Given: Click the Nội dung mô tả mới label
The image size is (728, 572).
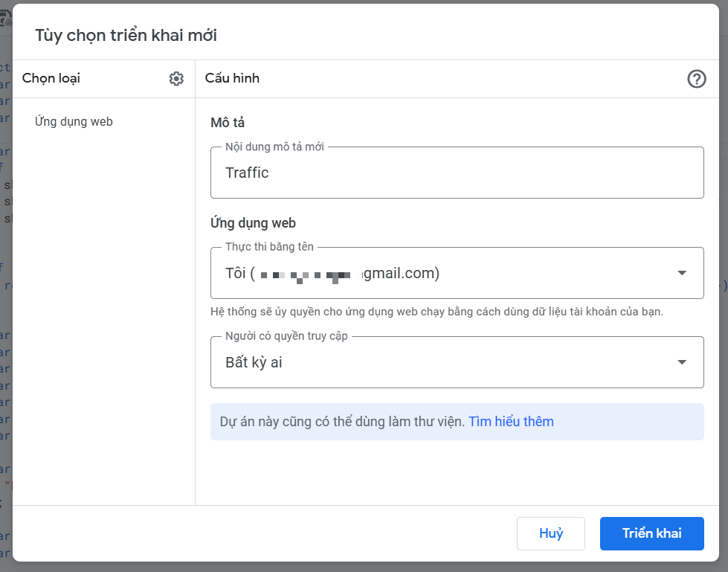Looking at the screenshot, I should click(x=274, y=147).
